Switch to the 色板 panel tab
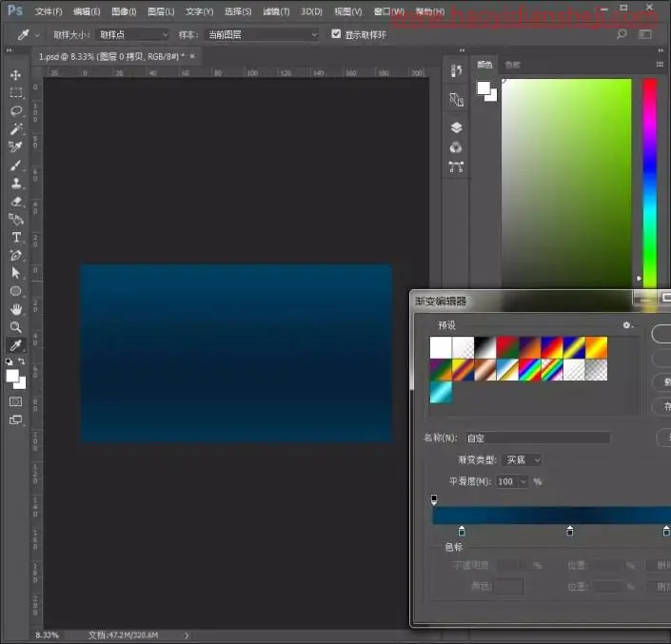671x644 pixels. click(x=512, y=65)
